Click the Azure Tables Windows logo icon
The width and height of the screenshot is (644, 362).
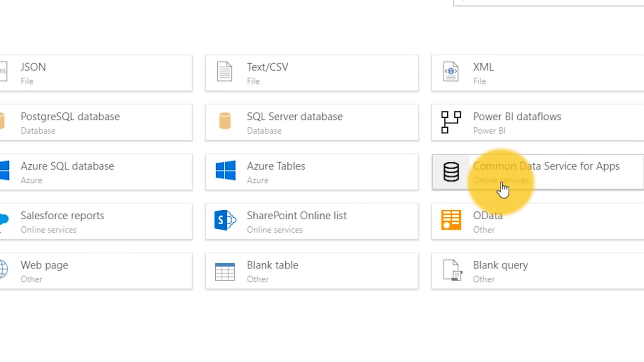click(x=225, y=171)
